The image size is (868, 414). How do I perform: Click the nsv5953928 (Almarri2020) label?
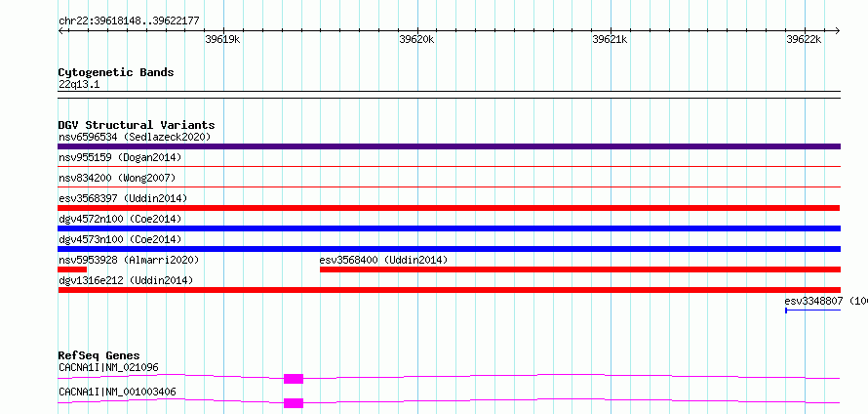[x=129, y=260]
